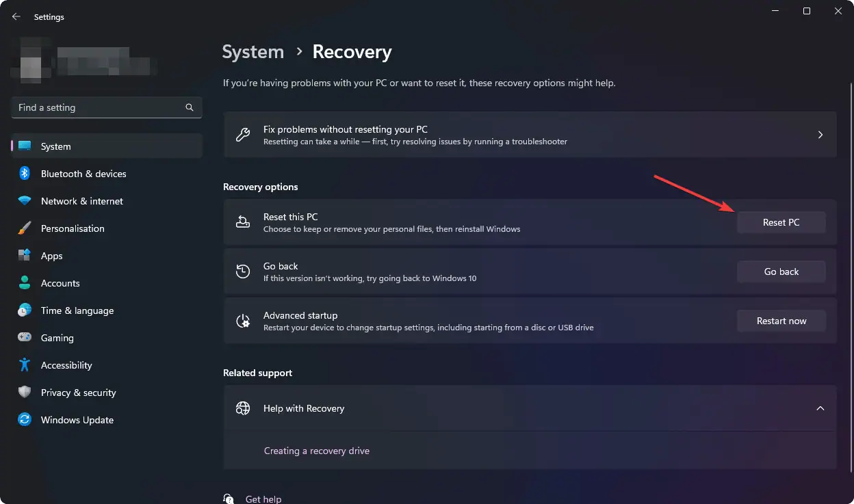Click the Accessibility figure icon

25,365
